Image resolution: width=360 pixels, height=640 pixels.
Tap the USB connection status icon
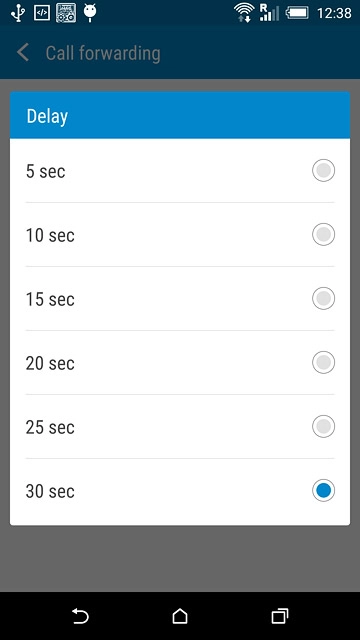pyautogui.click(x=18, y=13)
